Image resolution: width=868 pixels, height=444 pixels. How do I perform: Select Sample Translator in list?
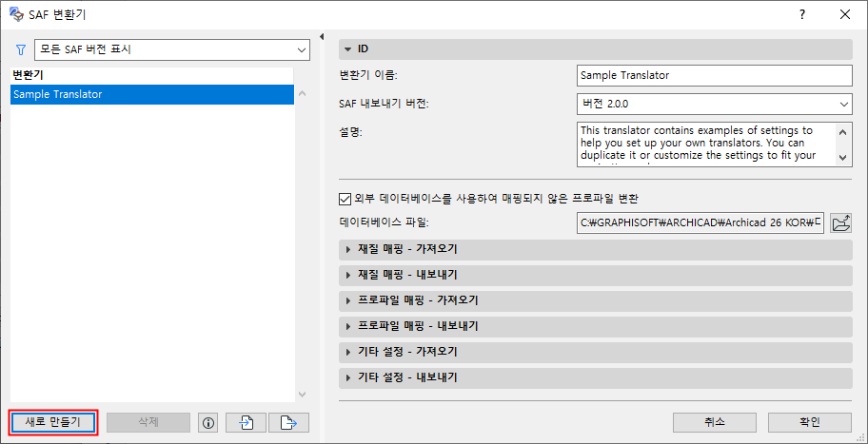151,94
